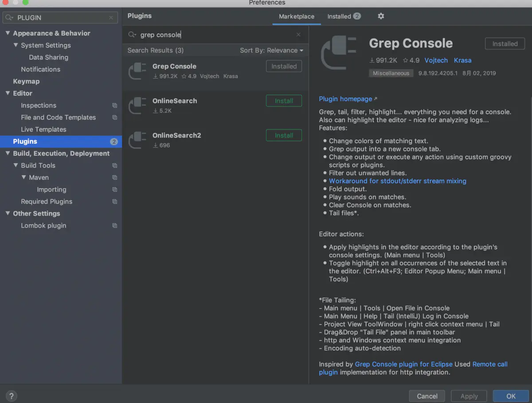Click the Apply button

tap(469, 396)
